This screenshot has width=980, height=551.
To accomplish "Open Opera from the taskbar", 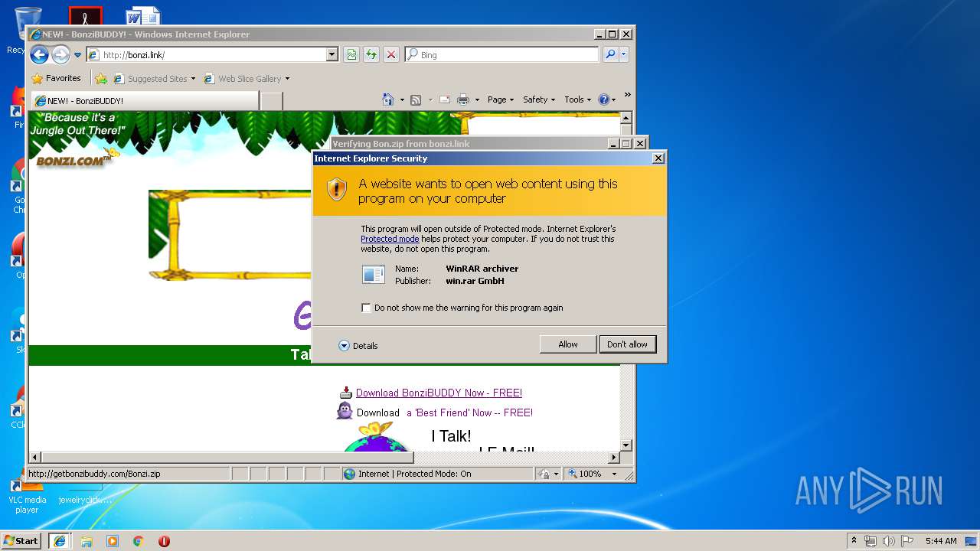I will click(164, 541).
